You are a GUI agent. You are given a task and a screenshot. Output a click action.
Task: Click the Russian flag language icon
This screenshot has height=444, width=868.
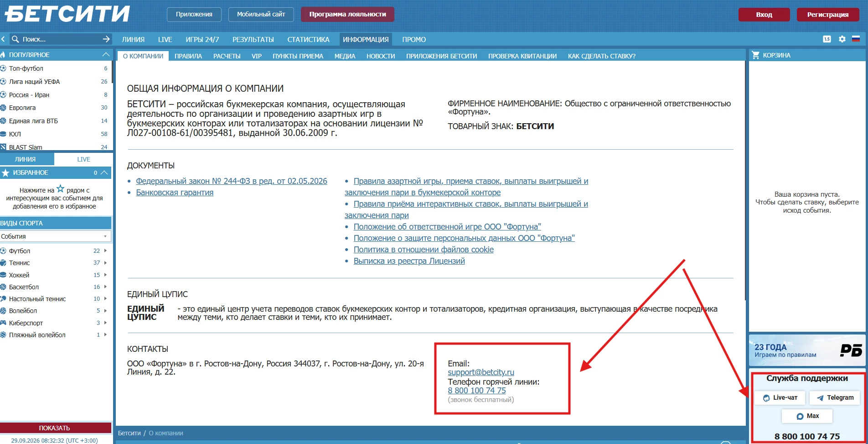coord(856,39)
